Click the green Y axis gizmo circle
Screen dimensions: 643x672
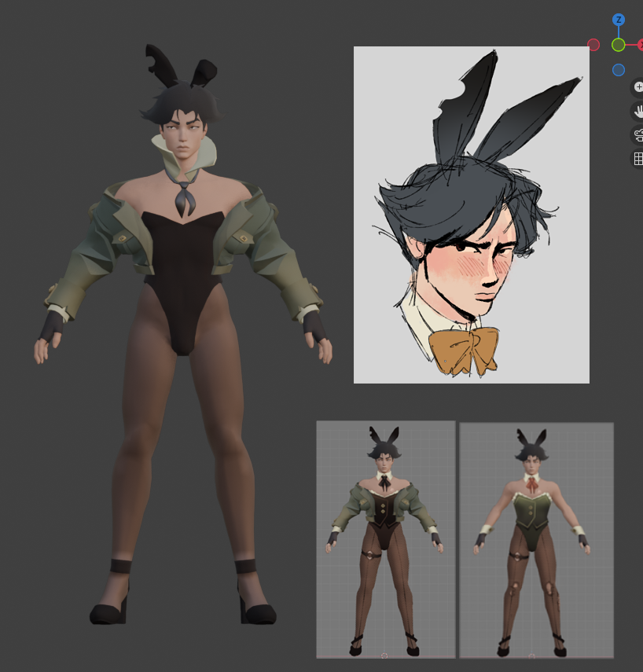point(618,45)
